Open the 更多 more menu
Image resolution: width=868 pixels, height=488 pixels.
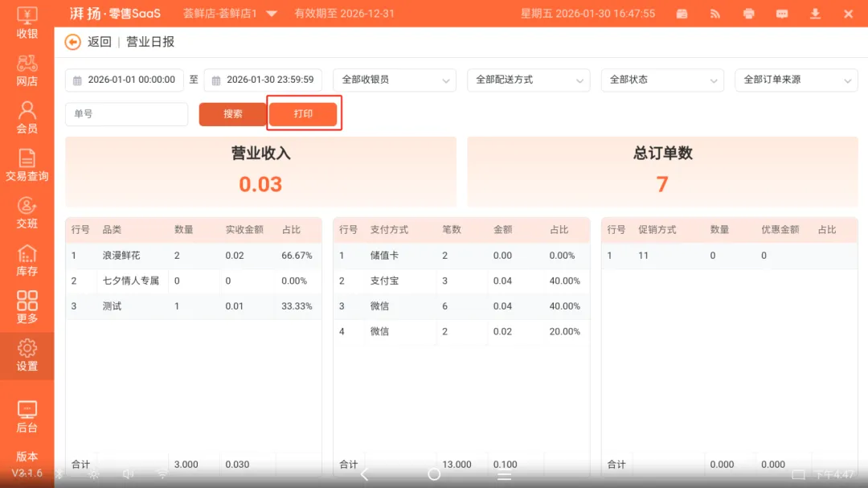pyautogui.click(x=27, y=307)
